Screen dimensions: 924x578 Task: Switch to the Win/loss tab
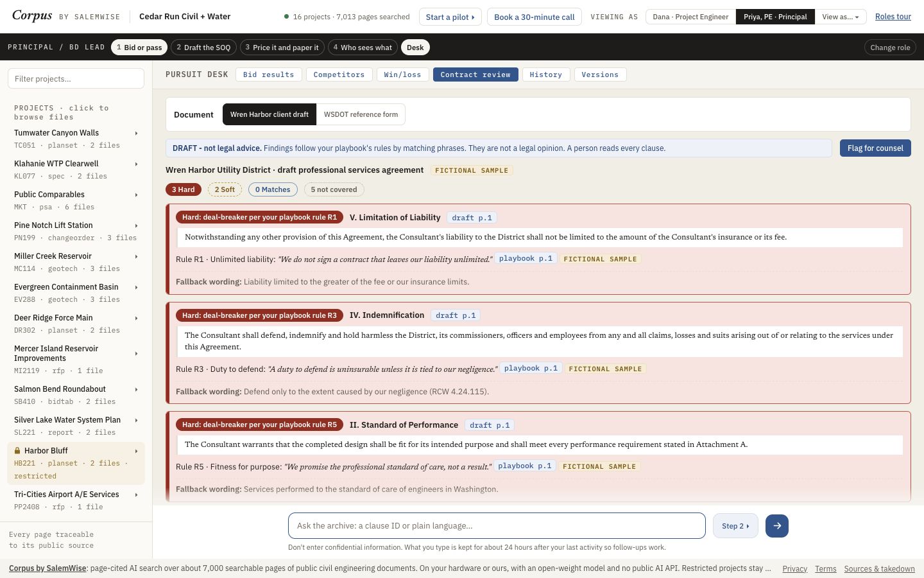point(402,74)
